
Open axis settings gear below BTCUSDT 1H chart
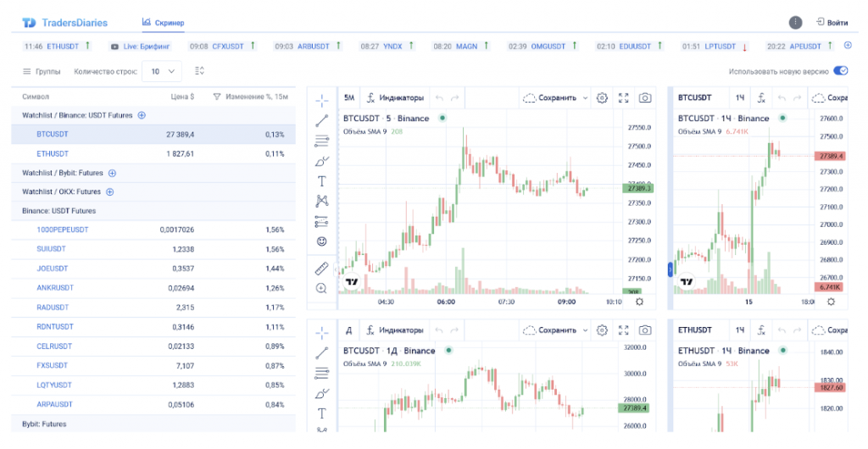tap(831, 302)
